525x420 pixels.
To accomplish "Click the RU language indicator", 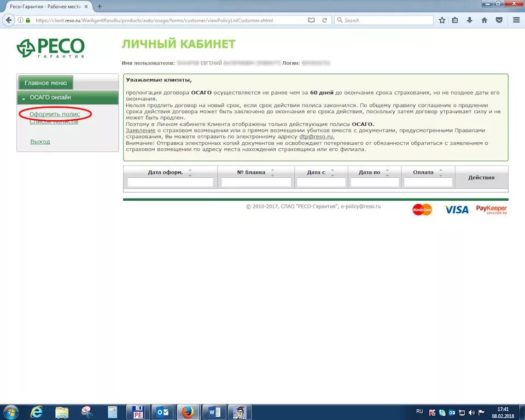I will (419, 411).
